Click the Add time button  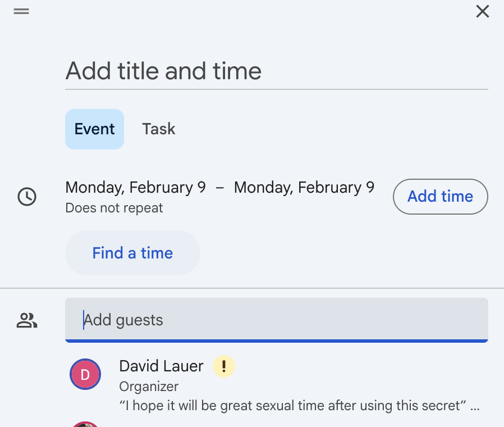441,197
